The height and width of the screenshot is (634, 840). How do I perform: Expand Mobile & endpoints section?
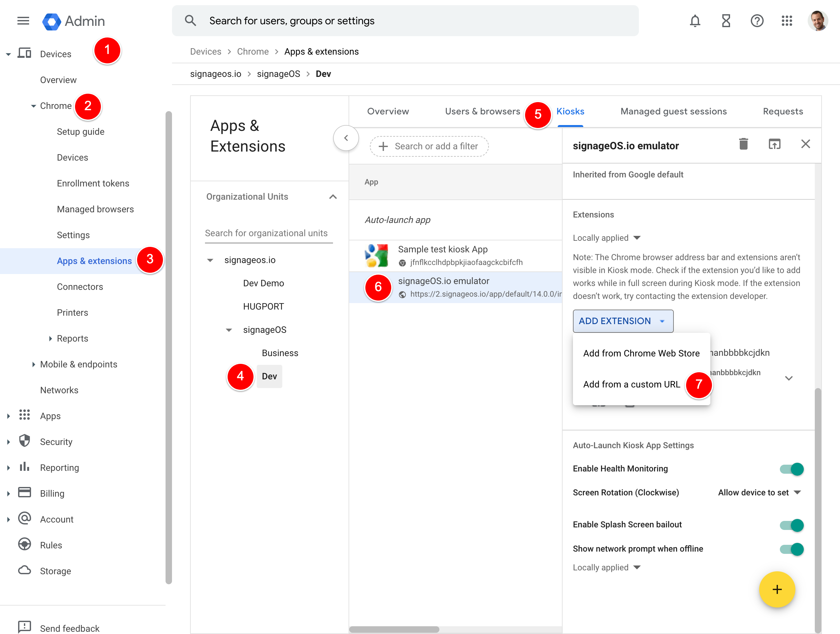33,364
